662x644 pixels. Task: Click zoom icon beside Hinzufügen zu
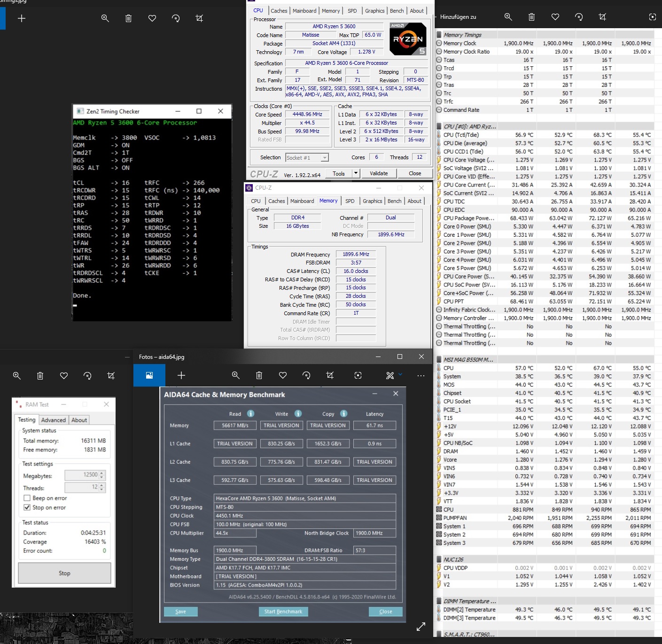pos(508,17)
